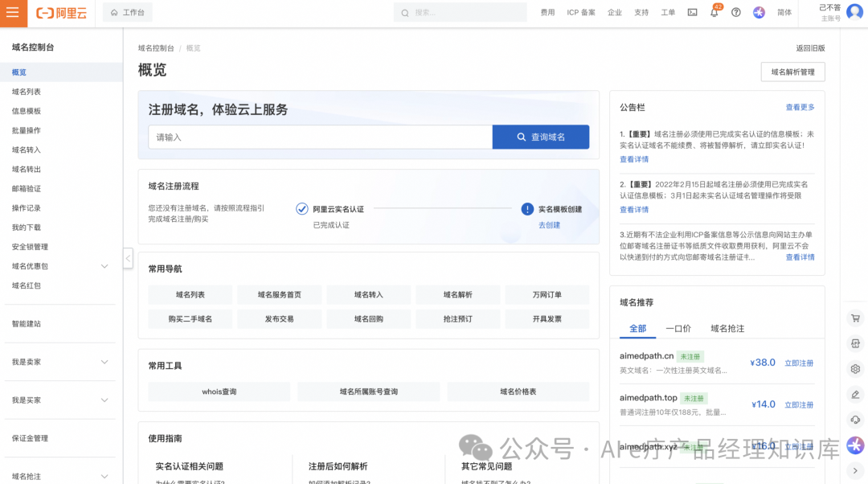Expand 域名抢注 sidebar section
This screenshot has width=868, height=484.
pos(104,476)
